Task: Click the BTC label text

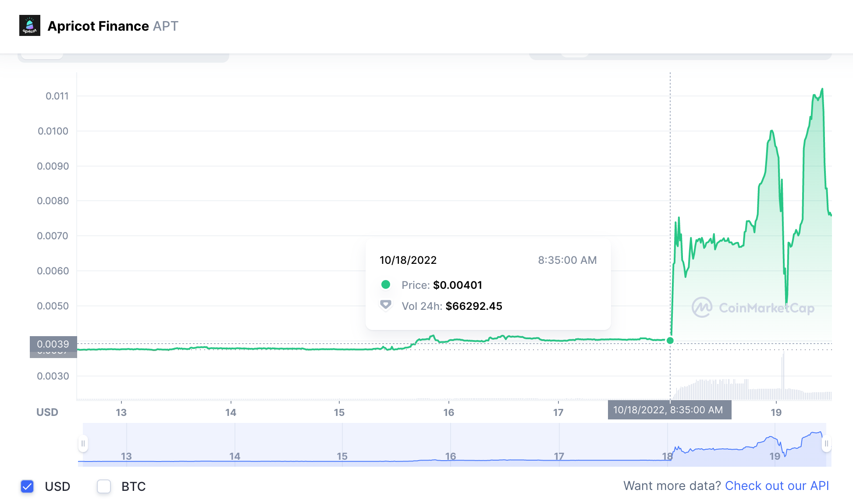Action: (x=133, y=486)
